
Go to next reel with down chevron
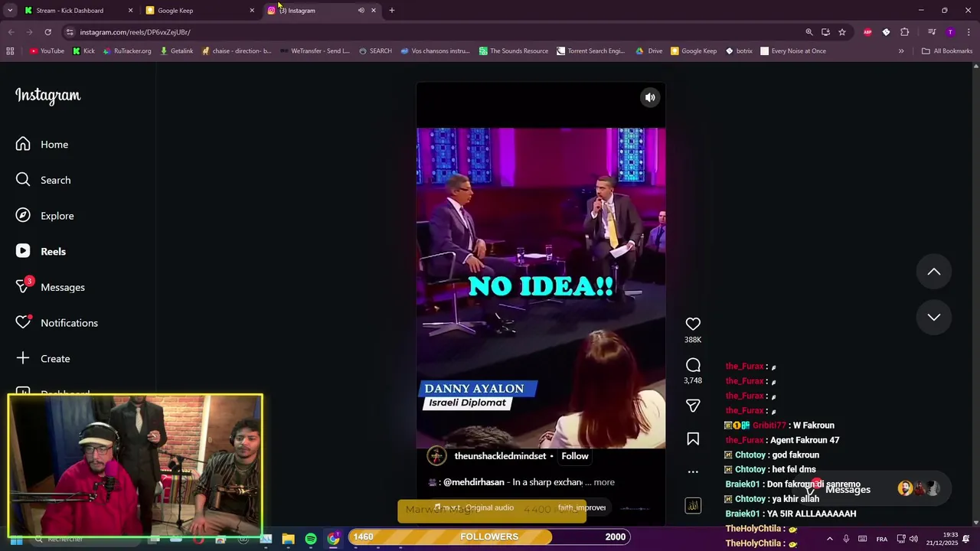coord(934,317)
